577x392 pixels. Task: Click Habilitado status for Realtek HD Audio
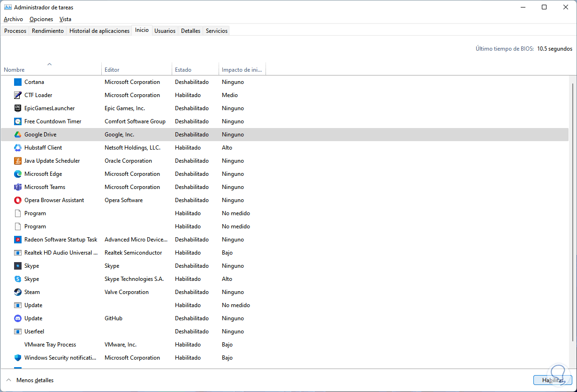188,253
